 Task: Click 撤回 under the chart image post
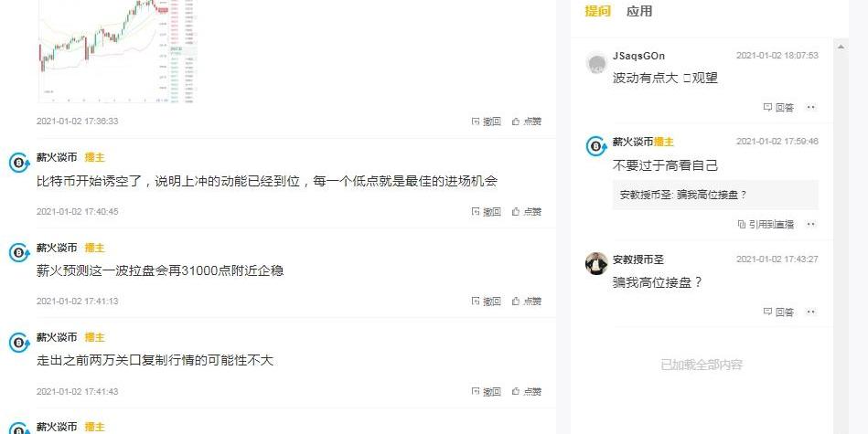pos(486,122)
